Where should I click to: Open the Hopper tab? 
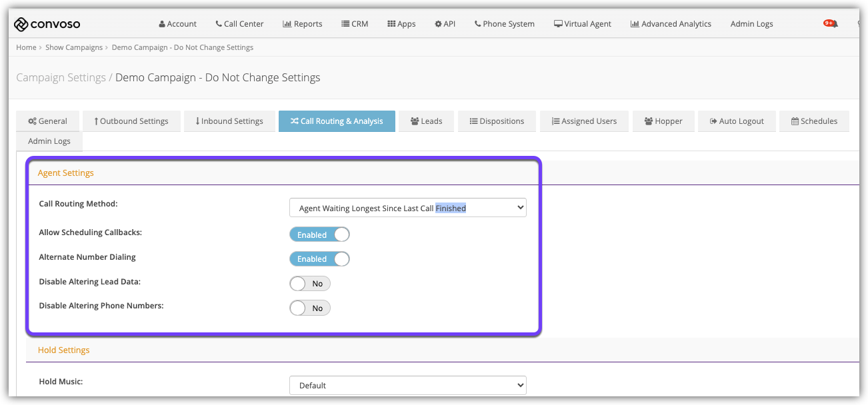tap(663, 121)
